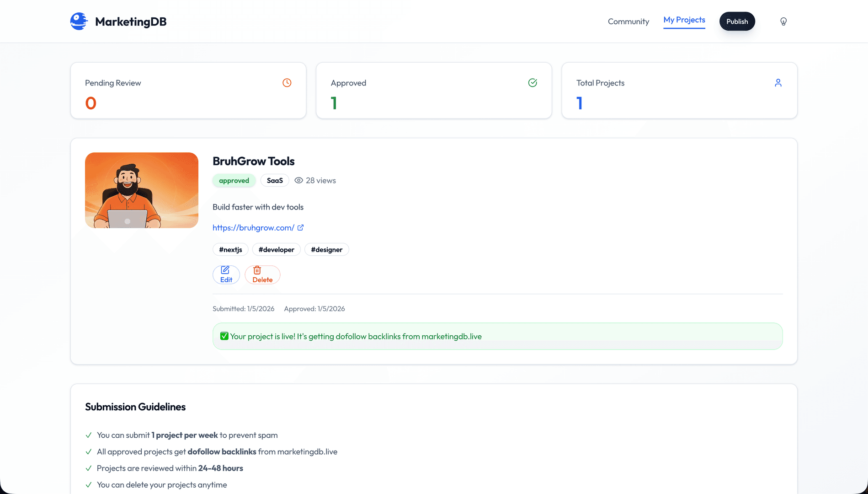868x494 pixels.
Task: Click the trash icon inside the Delete button
Action: 257,270
